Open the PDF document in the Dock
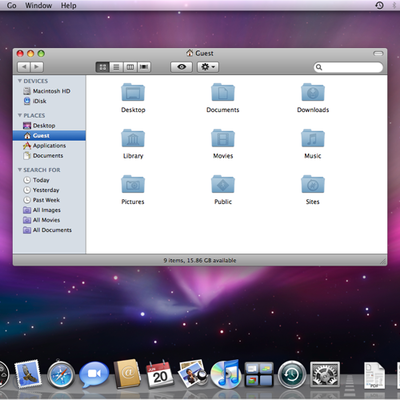 374,375
